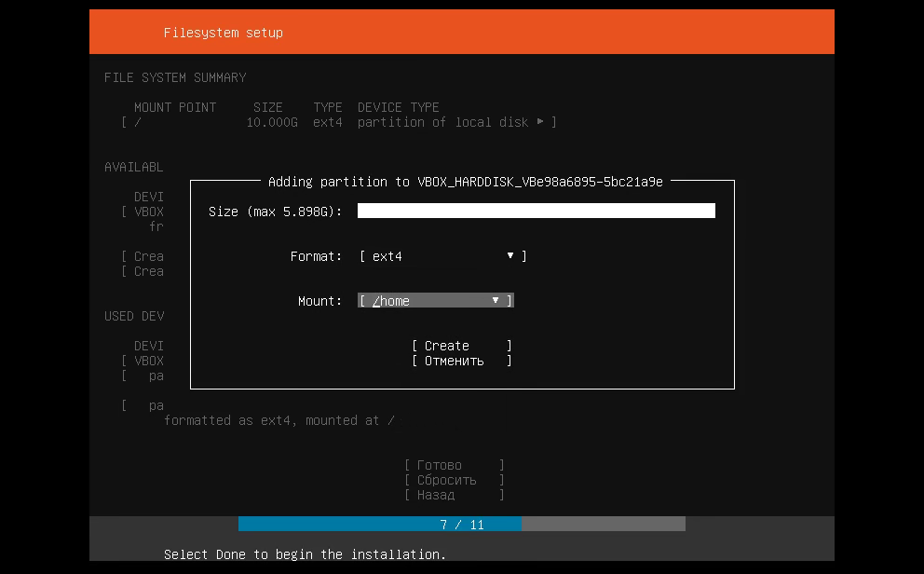Click the "Adding partition to VBOX_HARDDISK" dialog title
Screen dimensions: 924x574
465,182
